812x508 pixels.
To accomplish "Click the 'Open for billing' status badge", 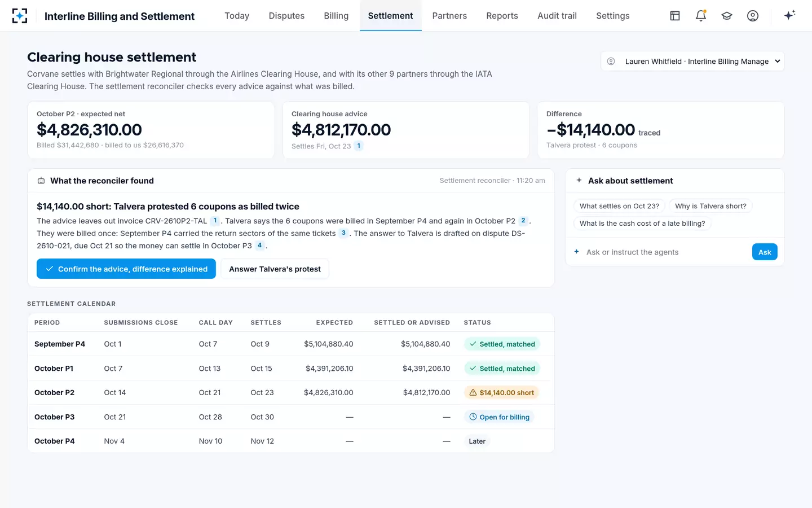I will [x=499, y=417].
